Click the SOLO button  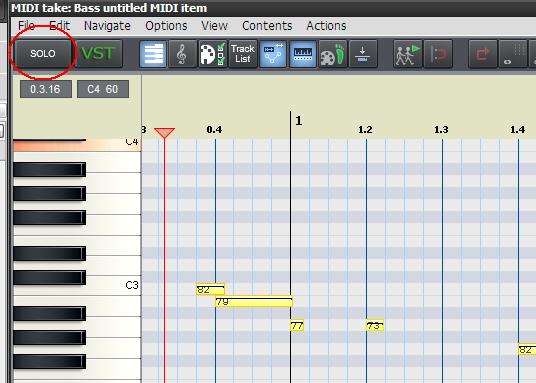[x=43, y=54]
